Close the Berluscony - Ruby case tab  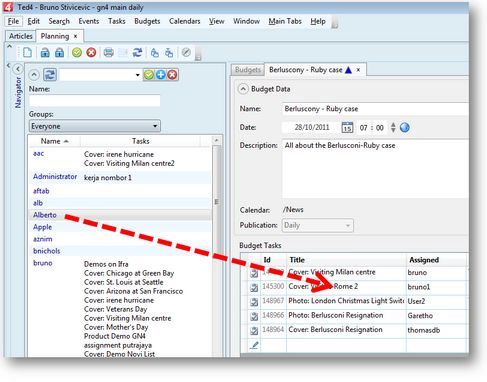coord(358,70)
